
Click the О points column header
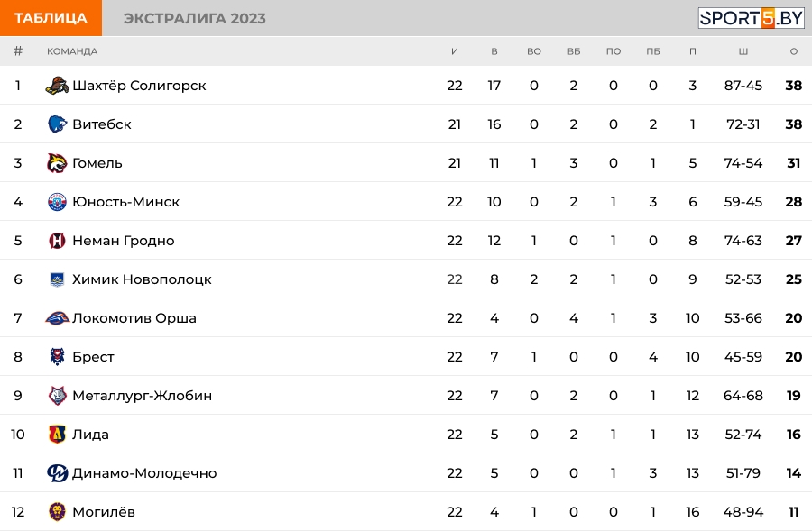coord(794,51)
